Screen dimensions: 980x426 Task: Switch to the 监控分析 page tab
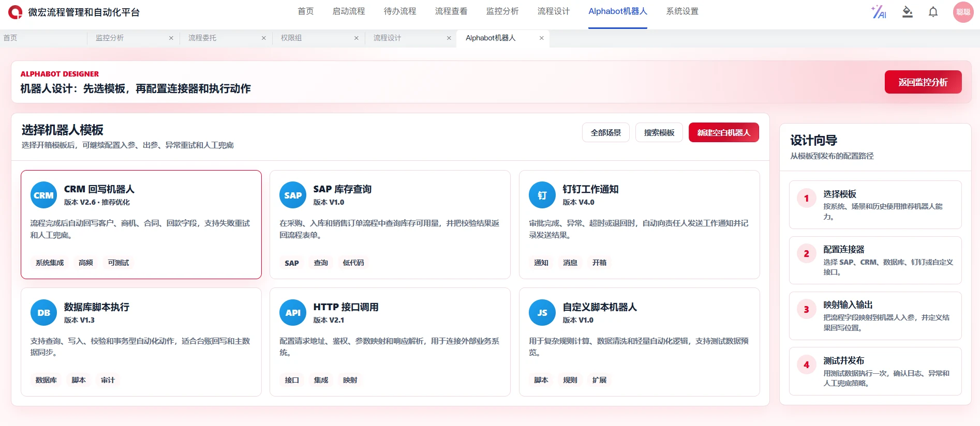tap(110, 38)
